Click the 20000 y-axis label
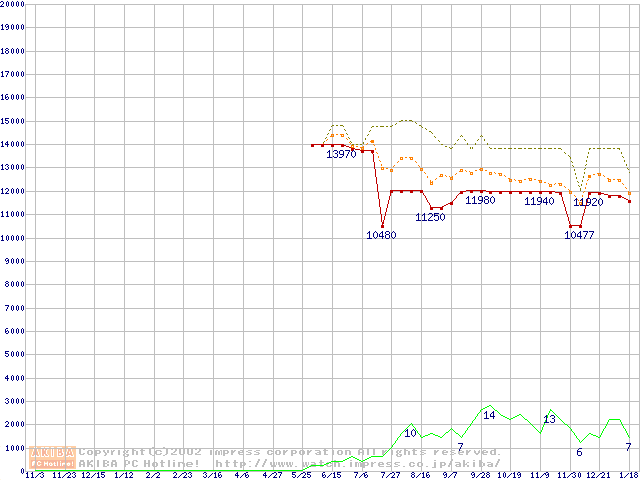The image size is (640, 480). tap(12, 4)
